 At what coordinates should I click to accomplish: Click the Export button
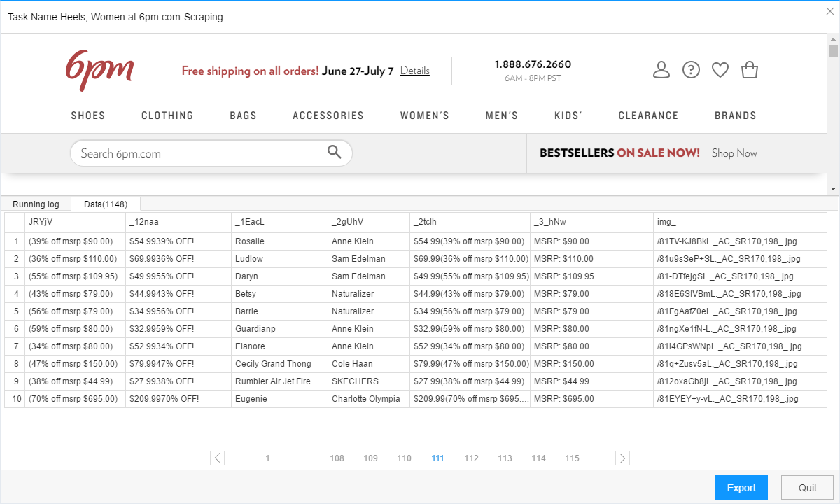741,488
